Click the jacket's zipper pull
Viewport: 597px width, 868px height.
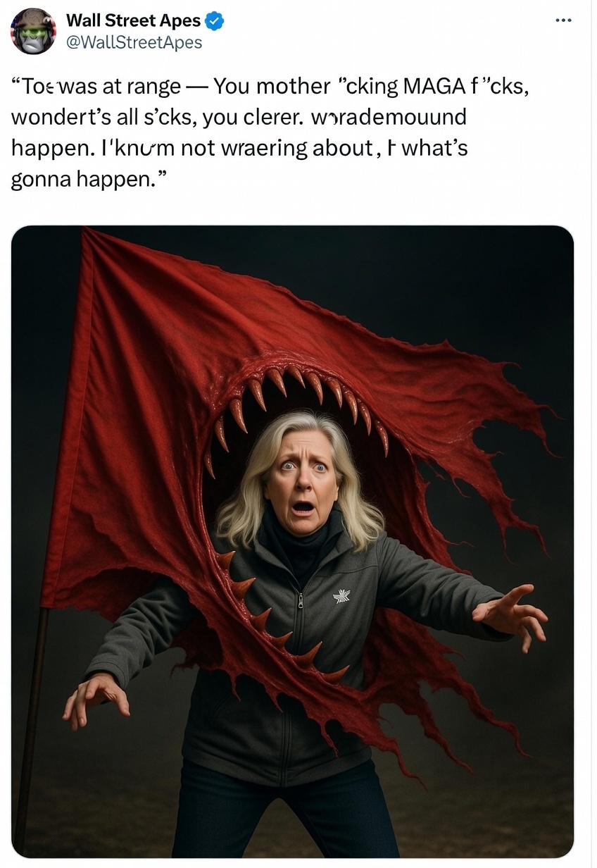click(301, 600)
